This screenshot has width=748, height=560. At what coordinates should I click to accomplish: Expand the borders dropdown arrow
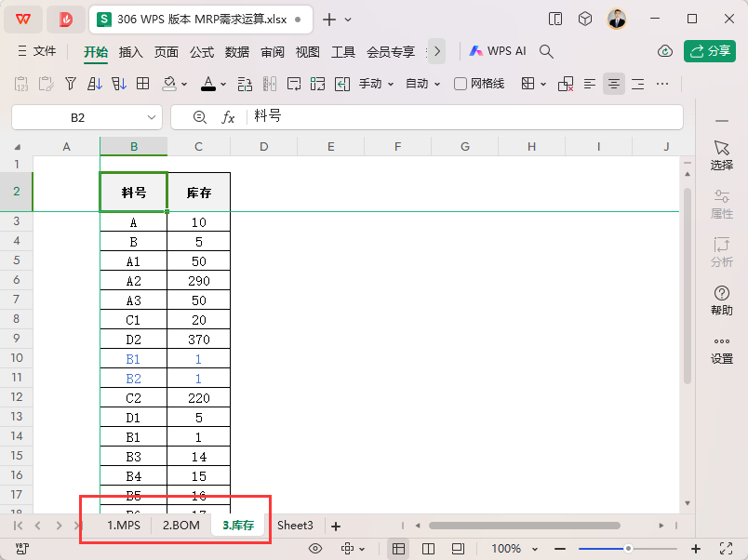[x=543, y=85]
